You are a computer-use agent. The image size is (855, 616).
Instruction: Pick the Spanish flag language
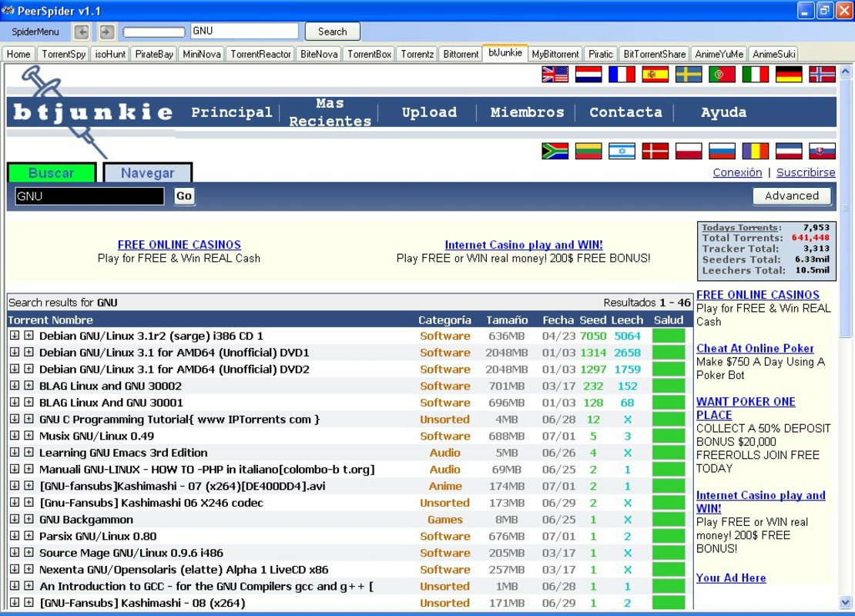pyautogui.click(x=655, y=74)
